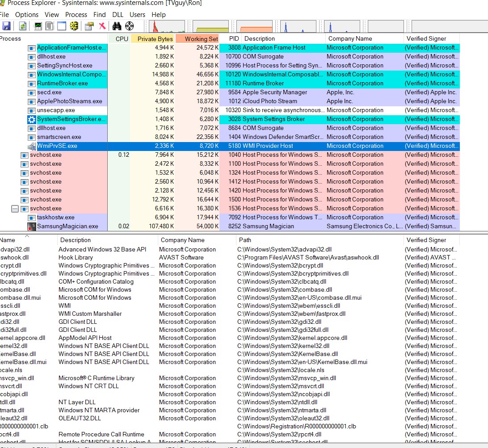Image resolution: width=488 pixels, height=448 pixels.
Task: Select the ntmarta.dll path entry
Action: pos(282,410)
